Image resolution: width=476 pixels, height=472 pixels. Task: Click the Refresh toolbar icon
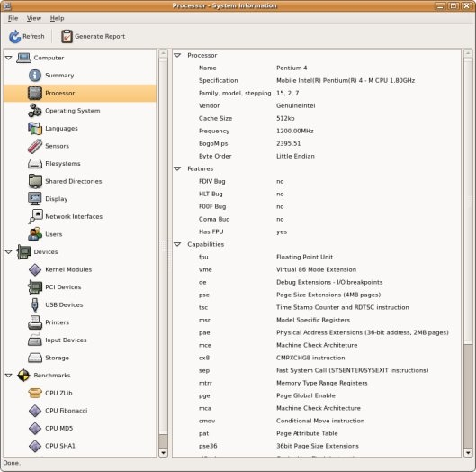14,36
